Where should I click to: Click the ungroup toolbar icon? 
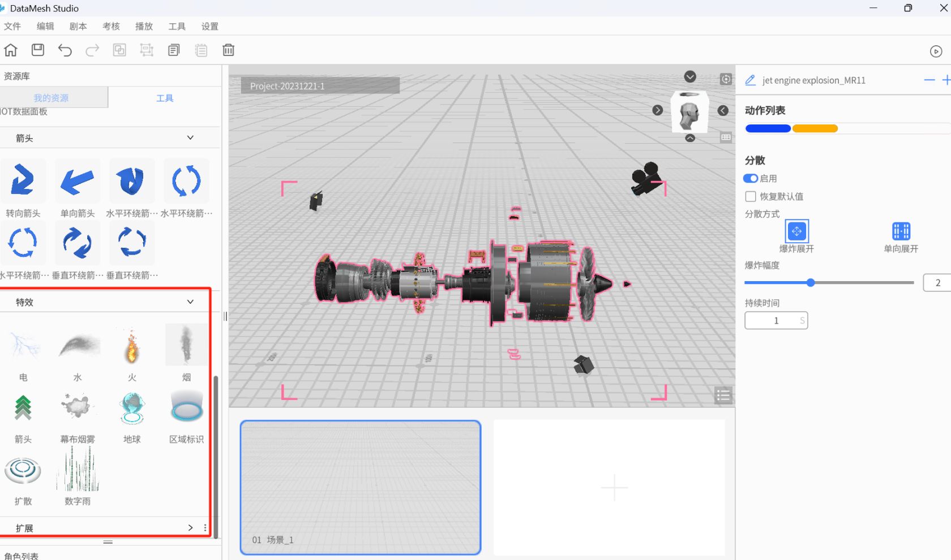147,50
